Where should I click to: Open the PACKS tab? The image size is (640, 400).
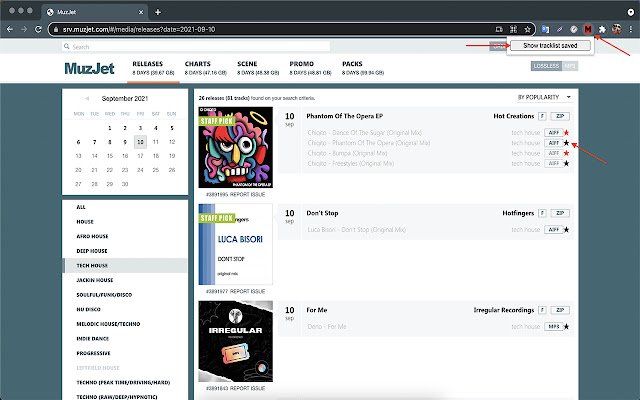click(x=363, y=68)
